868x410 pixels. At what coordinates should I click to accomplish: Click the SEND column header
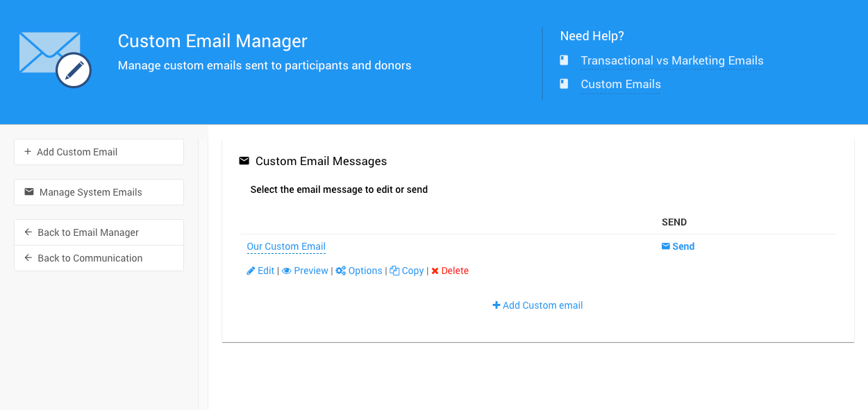coord(674,222)
